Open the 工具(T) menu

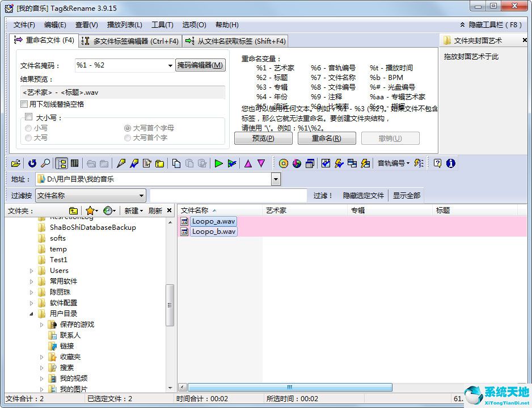point(162,25)
